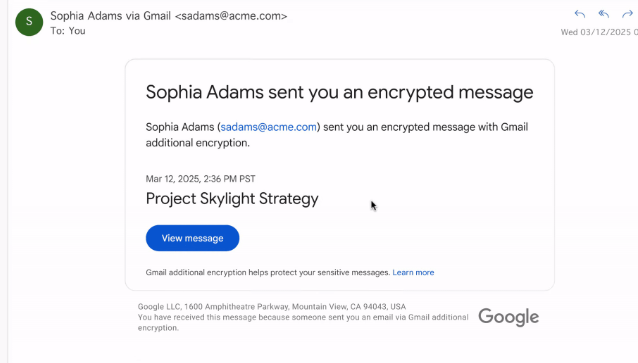Open the Learn more link

[413, 272]
